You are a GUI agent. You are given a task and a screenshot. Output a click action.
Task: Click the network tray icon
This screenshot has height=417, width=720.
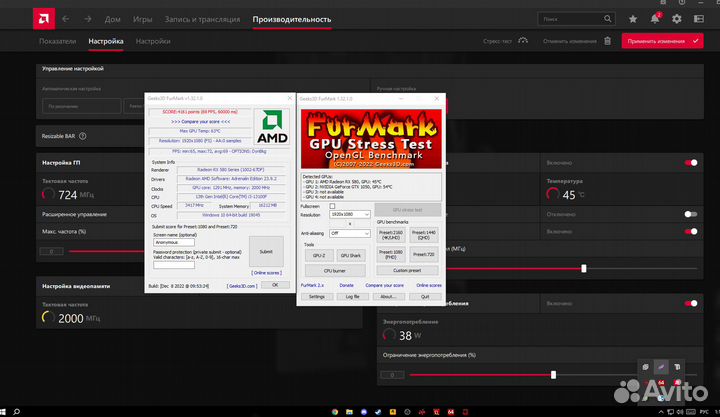(x=670, y=412)
